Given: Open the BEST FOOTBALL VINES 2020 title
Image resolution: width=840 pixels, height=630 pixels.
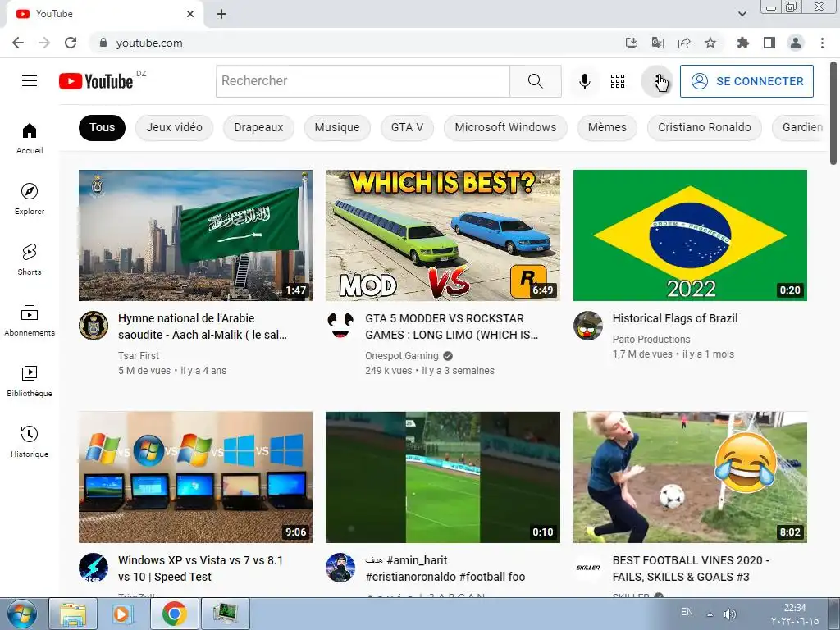Looking at the screenshot, I should point(691,568).
